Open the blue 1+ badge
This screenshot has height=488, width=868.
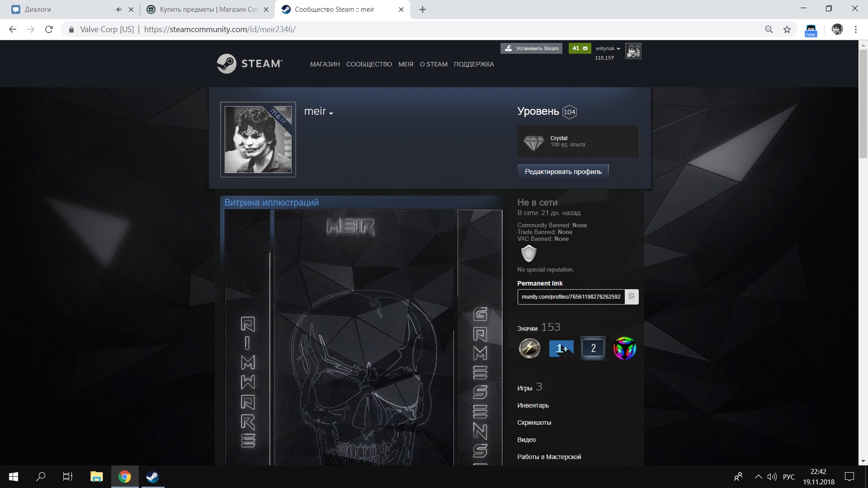[x=561, y=348]
